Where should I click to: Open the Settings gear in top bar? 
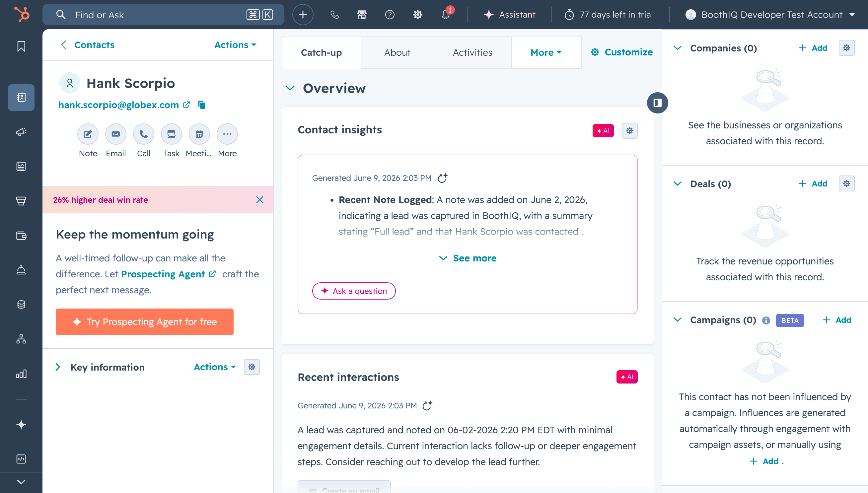[417, 15]
